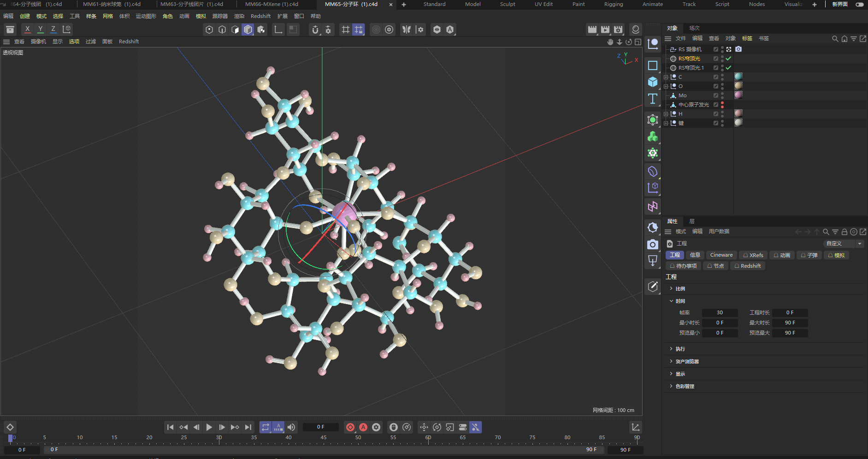Click the record active objects button
The height and width of the screenshot is (459, 868).
(x=350, y=427)
